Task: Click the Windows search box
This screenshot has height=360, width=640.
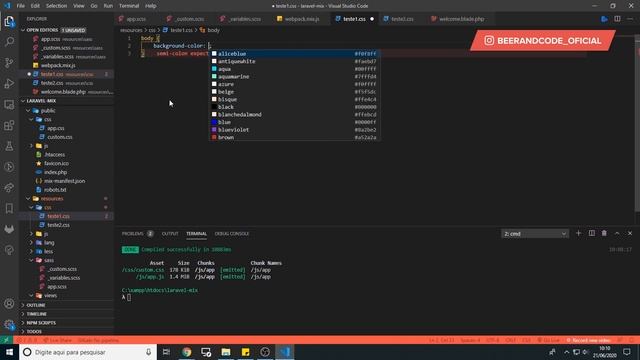Action: point(88,352)
